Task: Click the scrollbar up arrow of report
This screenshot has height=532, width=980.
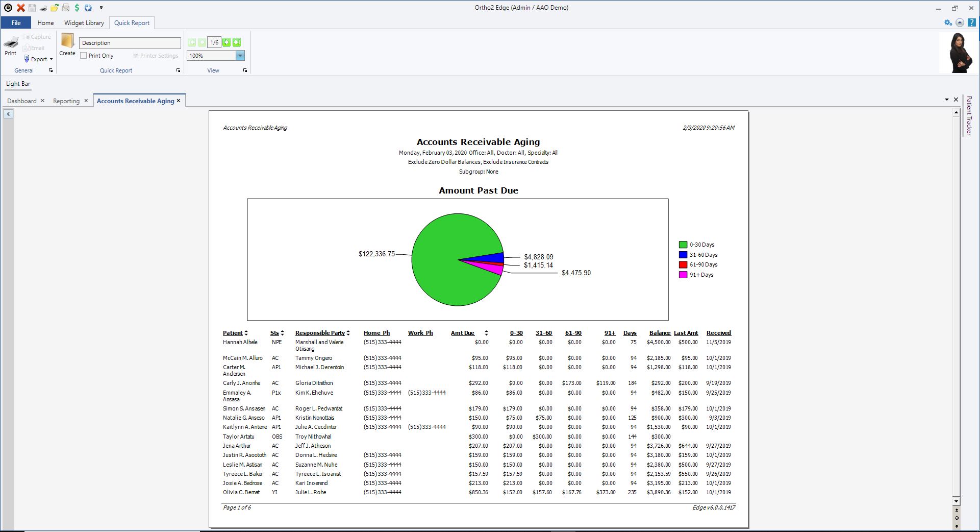Action: click(x=957, y=113)
